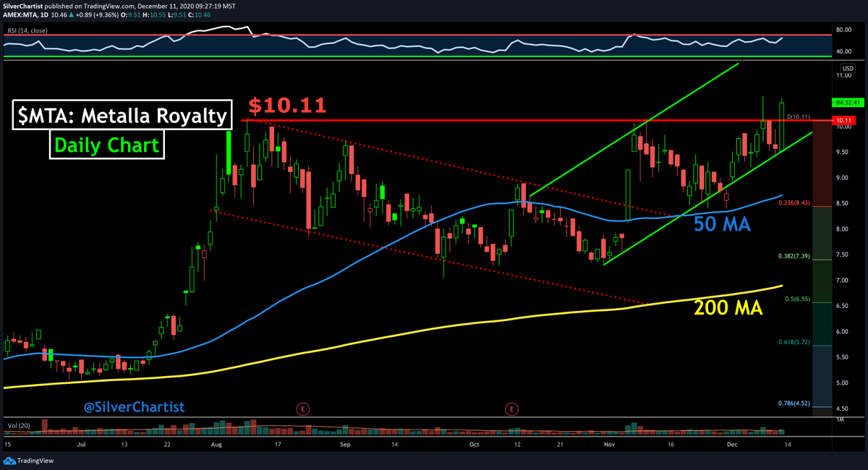The image size is (868, 470).
Task: Select the 'Daily Chart' green label
Action: point(107,145)
